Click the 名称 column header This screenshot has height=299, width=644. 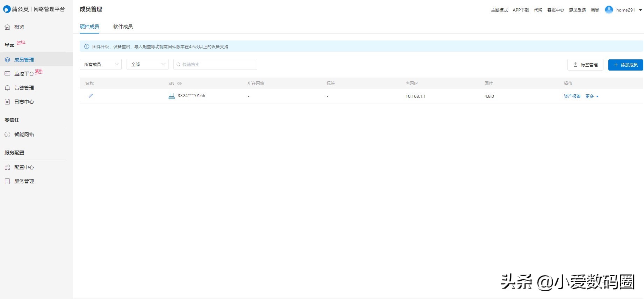tap(90, 83)
